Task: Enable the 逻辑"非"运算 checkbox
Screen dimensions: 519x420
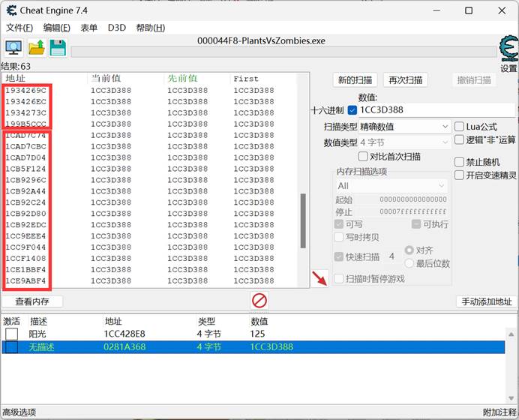Action: [x=459, y=140]
